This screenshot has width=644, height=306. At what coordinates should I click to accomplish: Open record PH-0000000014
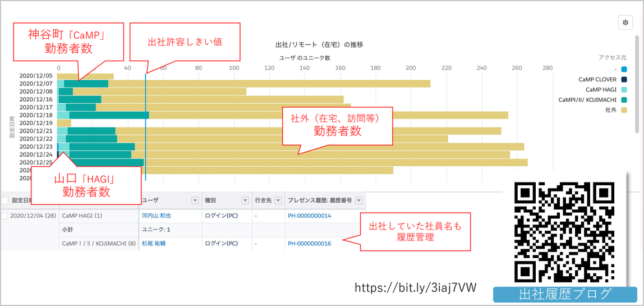[x=309, y=216]
